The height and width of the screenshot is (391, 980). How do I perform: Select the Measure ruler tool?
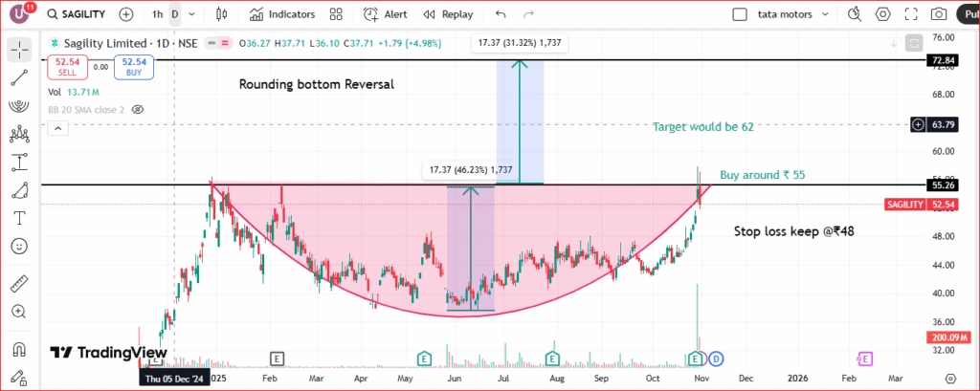coord(18,284)
